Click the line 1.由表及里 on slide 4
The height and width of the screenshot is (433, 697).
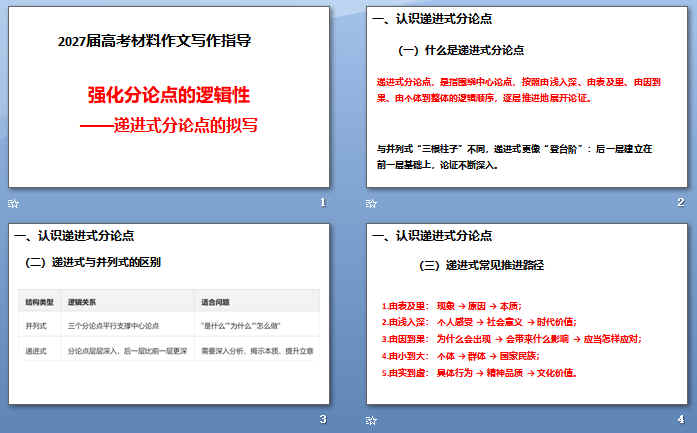[x=452, y=306]
